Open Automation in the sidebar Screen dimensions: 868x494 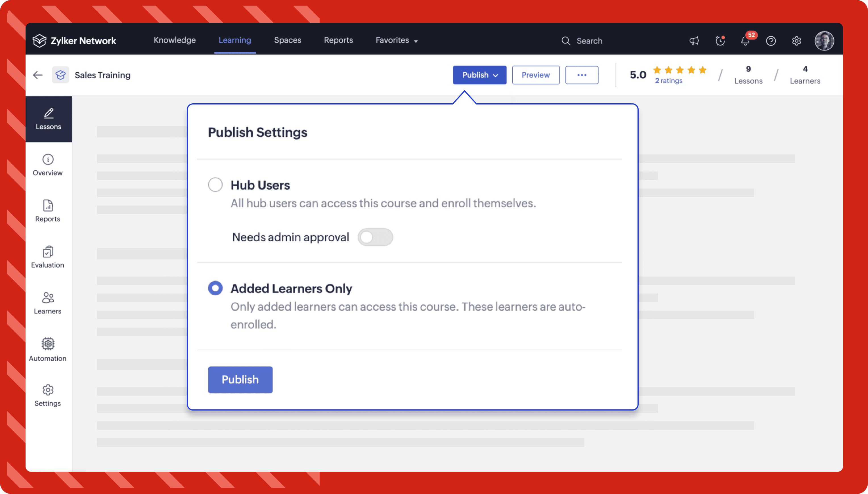coord(48,350)
